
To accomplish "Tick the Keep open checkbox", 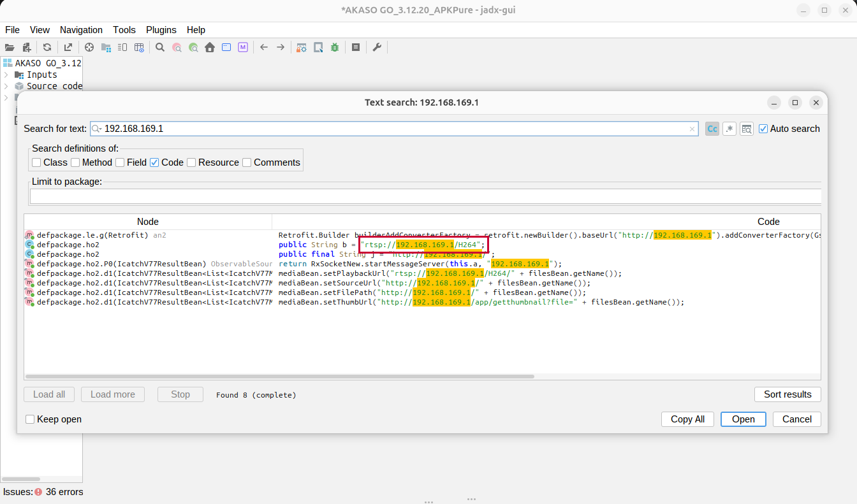I will coord(30,419).
